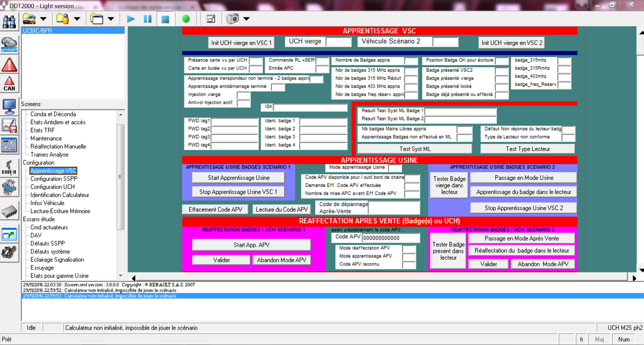
Task: Open Défauts système screen
Action: point(50,251)
